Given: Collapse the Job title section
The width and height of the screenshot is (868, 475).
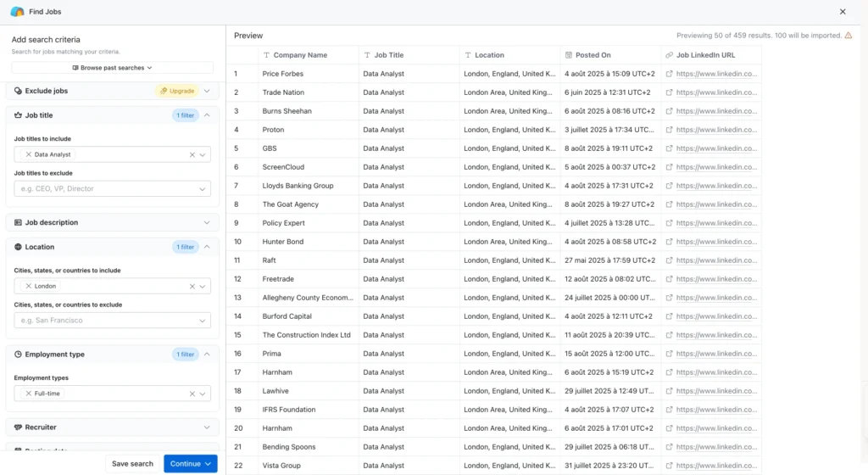Looking at the screenshot, I should coord(207,115).
